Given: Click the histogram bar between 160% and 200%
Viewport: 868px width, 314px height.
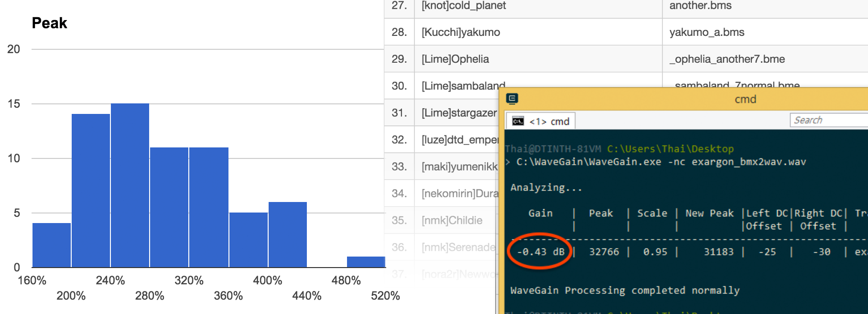Looking at the screenshot, I should click(52, 245).
